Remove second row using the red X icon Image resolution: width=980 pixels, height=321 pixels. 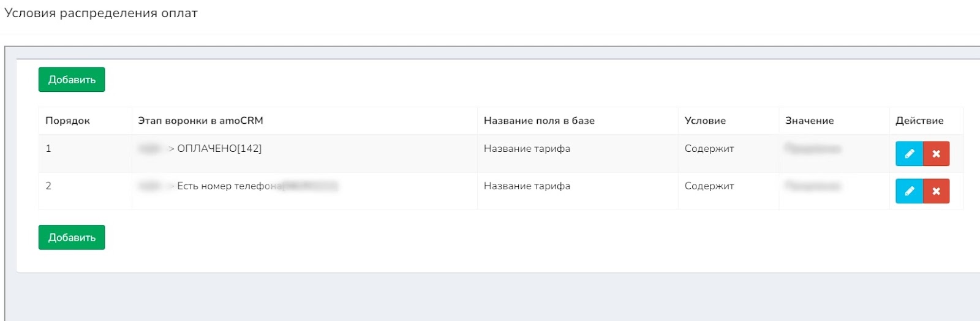point(936,191)
